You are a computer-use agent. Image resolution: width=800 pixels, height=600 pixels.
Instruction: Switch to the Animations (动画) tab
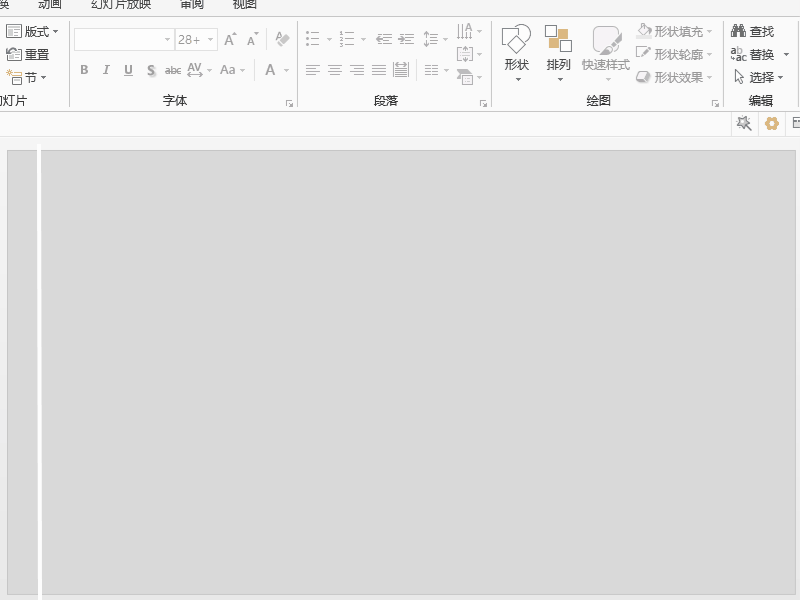tap(49, 5)
